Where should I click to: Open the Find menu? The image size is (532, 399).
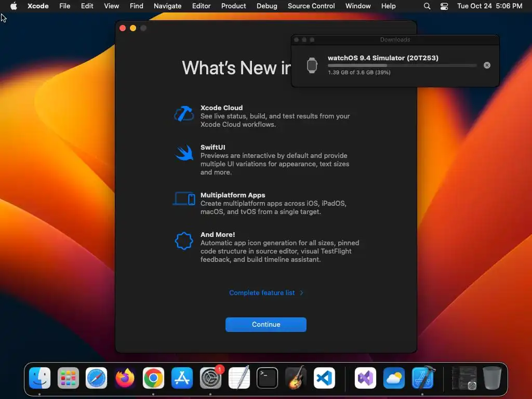(x=137, y=6)
